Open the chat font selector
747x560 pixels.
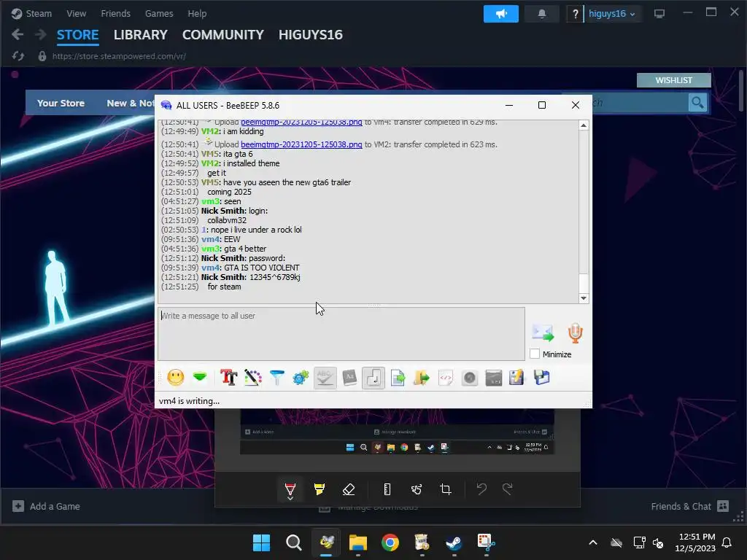(228, 378)
